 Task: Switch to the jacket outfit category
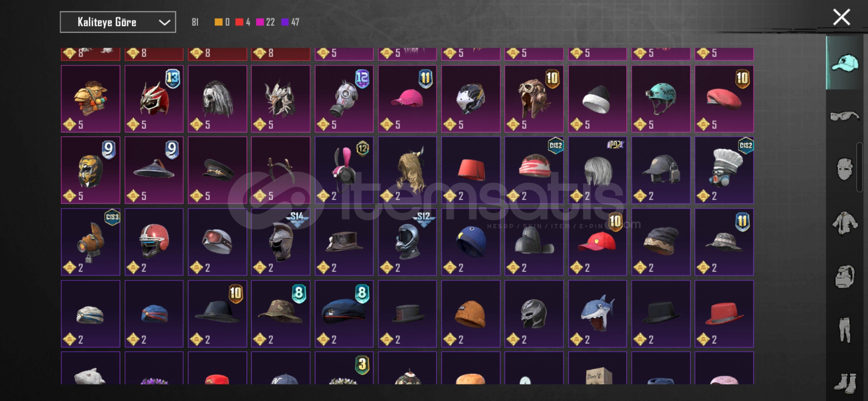pos(845,223)
